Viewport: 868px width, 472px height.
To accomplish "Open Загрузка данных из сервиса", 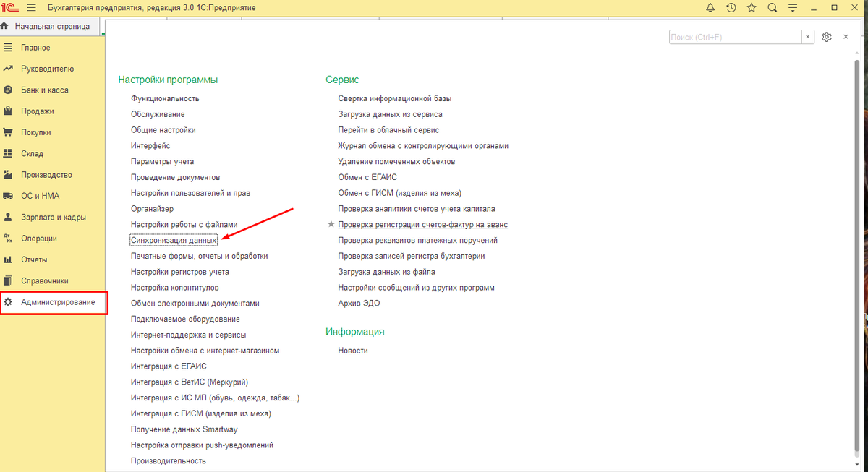I will [x=391, y=114].
